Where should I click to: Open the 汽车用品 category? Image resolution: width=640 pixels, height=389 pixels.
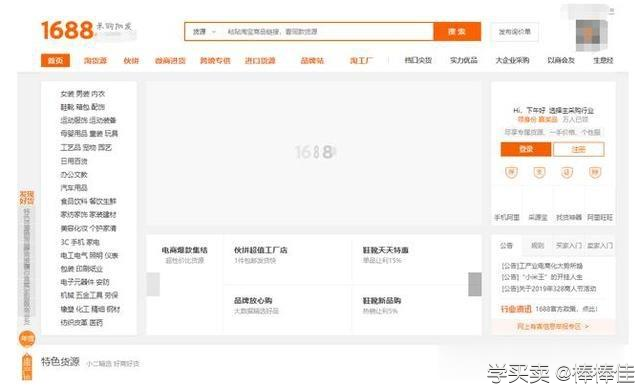[74, 188]
